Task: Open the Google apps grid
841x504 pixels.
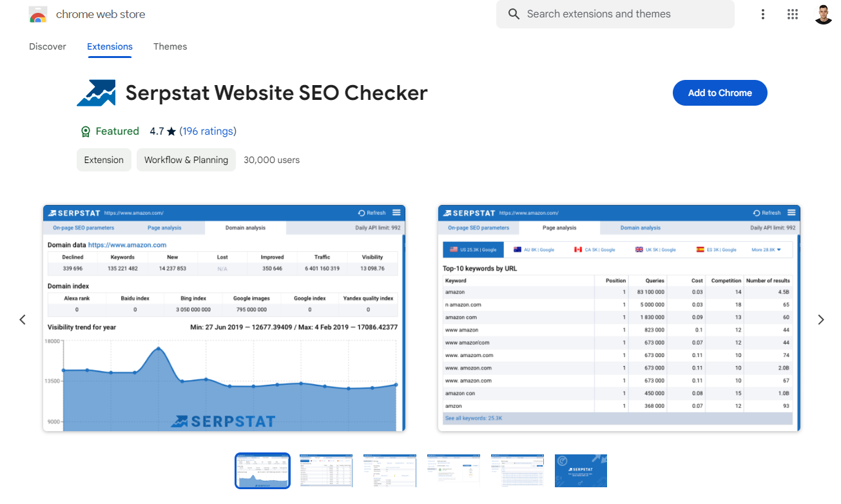Action: click(x=793, y=14)
